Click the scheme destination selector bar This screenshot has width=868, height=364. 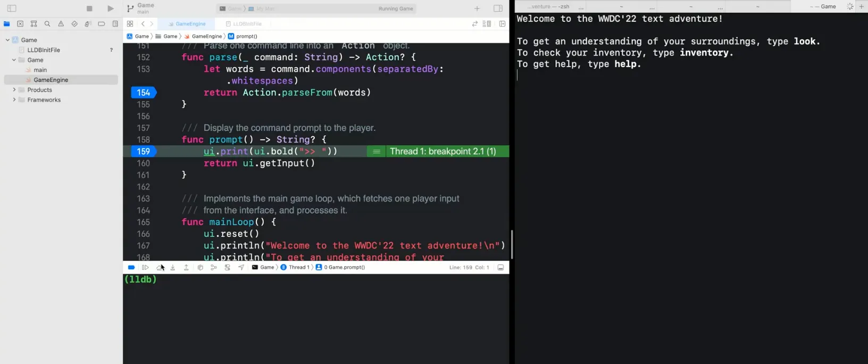tap(316, 9)
